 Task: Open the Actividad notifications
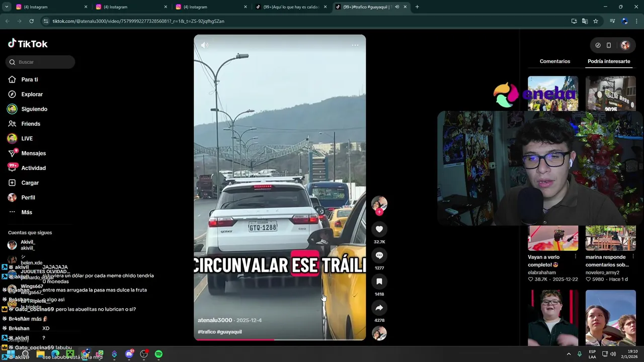[33, 168]
